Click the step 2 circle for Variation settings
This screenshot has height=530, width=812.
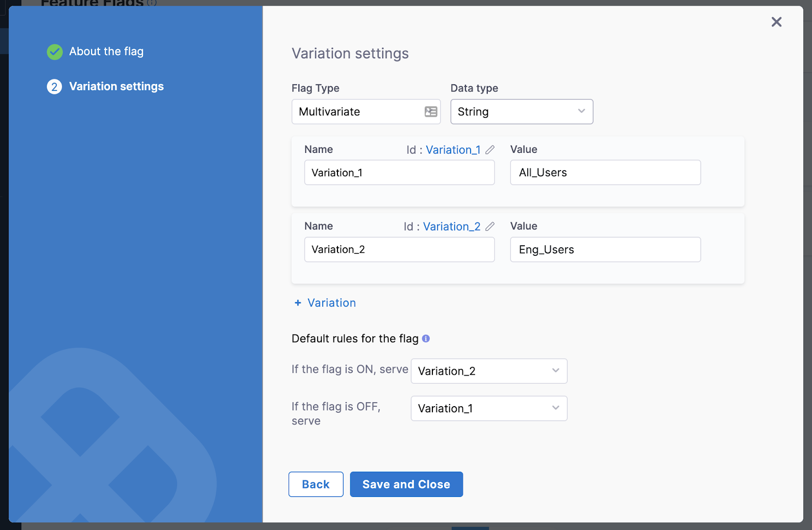pos(54,86)
